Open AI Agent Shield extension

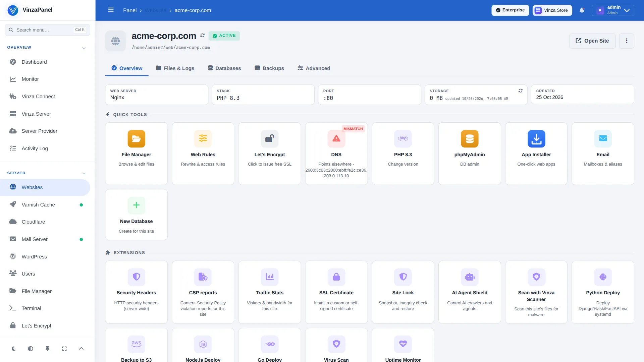pos(470,292)
